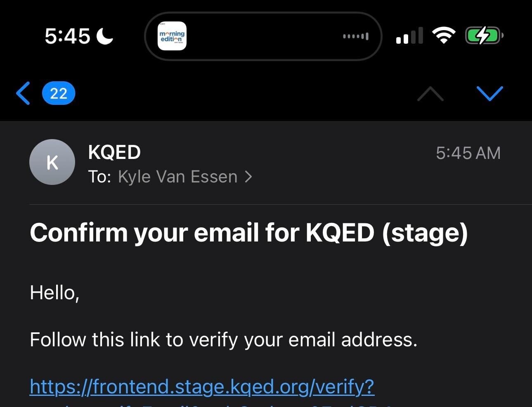Screen dimensions: 532x407
Task: Tap the KQED sender name
Action: coord(114,152)
